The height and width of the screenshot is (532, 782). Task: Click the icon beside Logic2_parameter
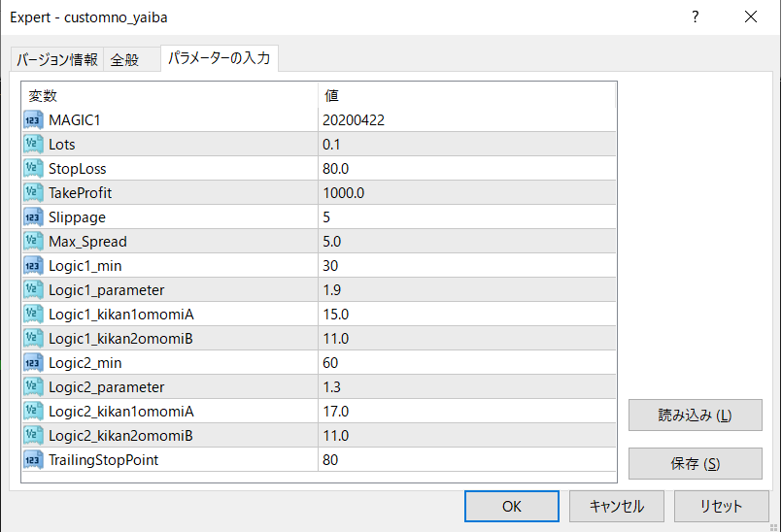click(x=33, y=386)
